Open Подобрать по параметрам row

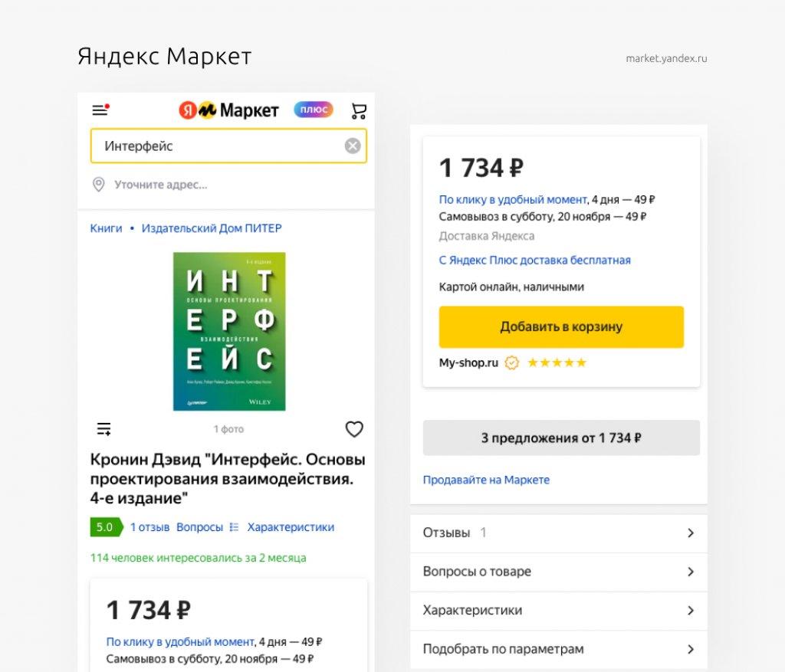[x=558, y=650]
